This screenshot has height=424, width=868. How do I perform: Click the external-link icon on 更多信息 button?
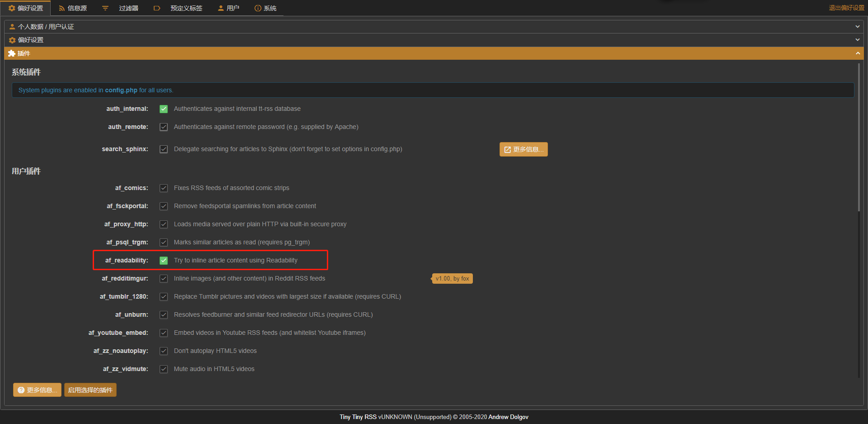coord(508,150)
